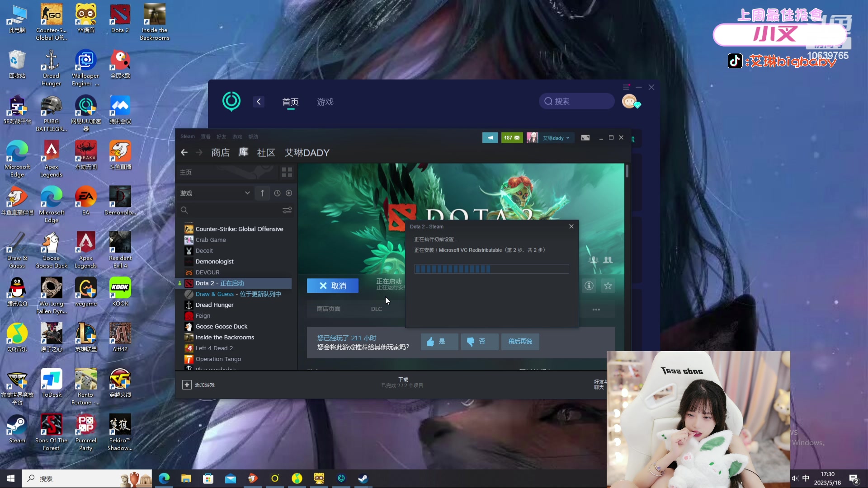Show ready-to-play filter in Steam library
Viewport: 868px width, 488px height.
click(289, 193)
